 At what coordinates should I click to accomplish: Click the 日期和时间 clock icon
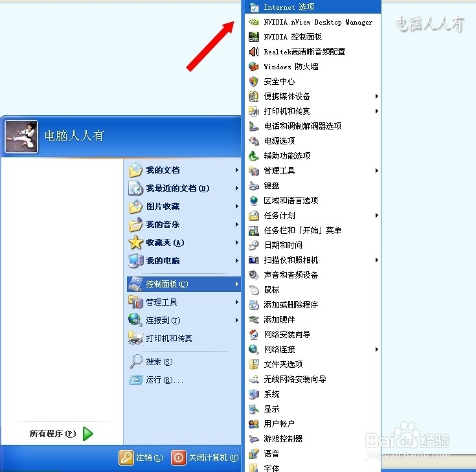pos(253,245)
